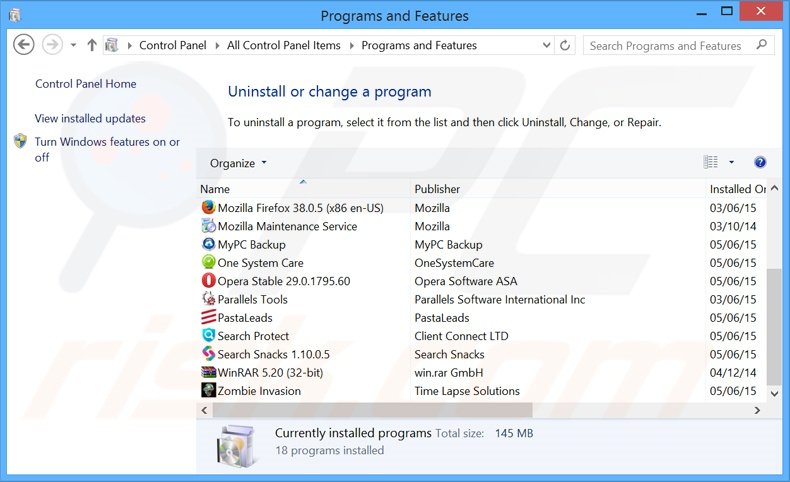Click the One System Care icon
Image resolution: width=790 pixels, height=482 pixels.
pos(208,263)
